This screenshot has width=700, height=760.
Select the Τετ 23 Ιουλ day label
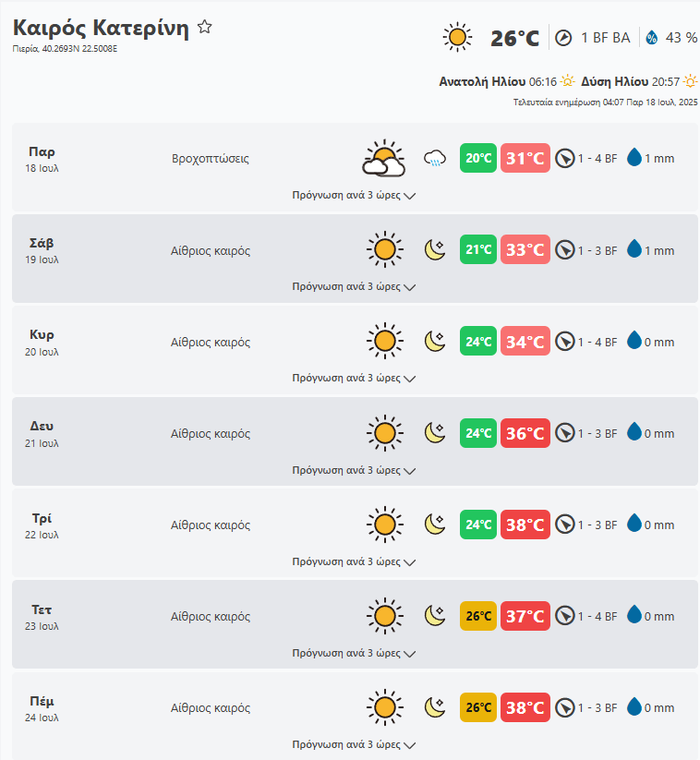point(42,616)
